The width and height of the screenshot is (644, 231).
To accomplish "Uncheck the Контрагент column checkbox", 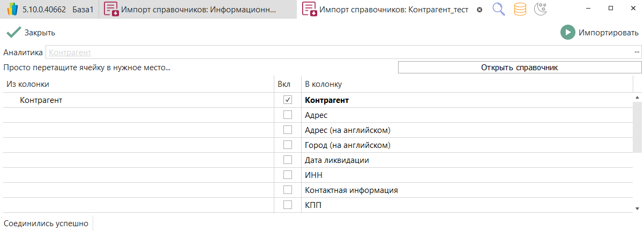I will click(x=288, y=100).
